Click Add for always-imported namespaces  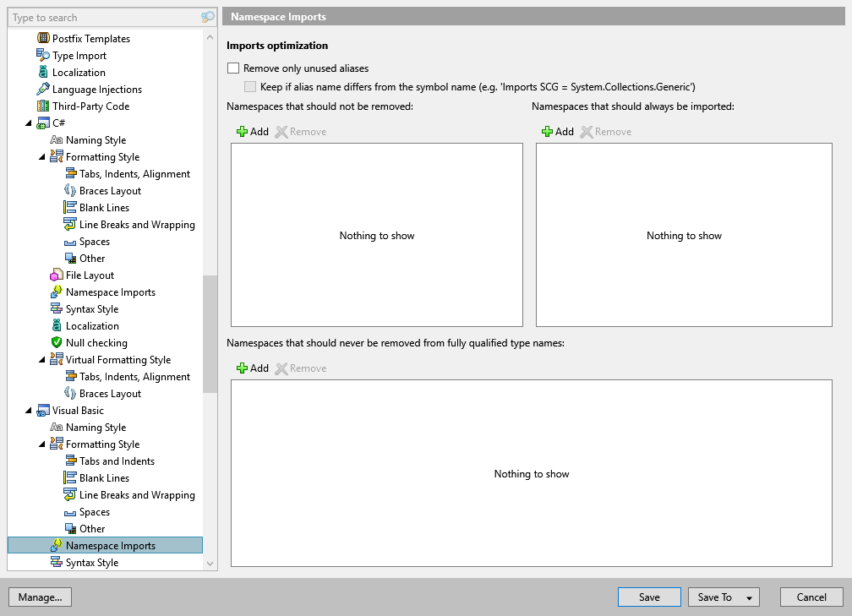pos(558,131)
